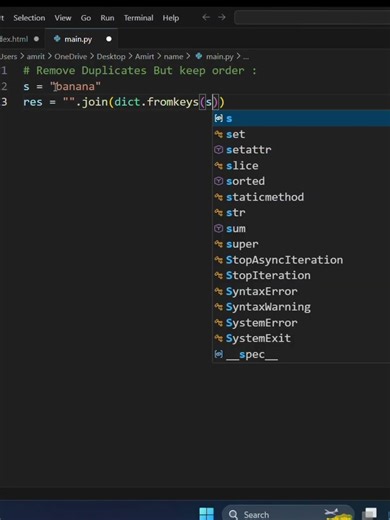Choose the '__spec__' suggestion
390x520 pixels.
tap(301, 354)
